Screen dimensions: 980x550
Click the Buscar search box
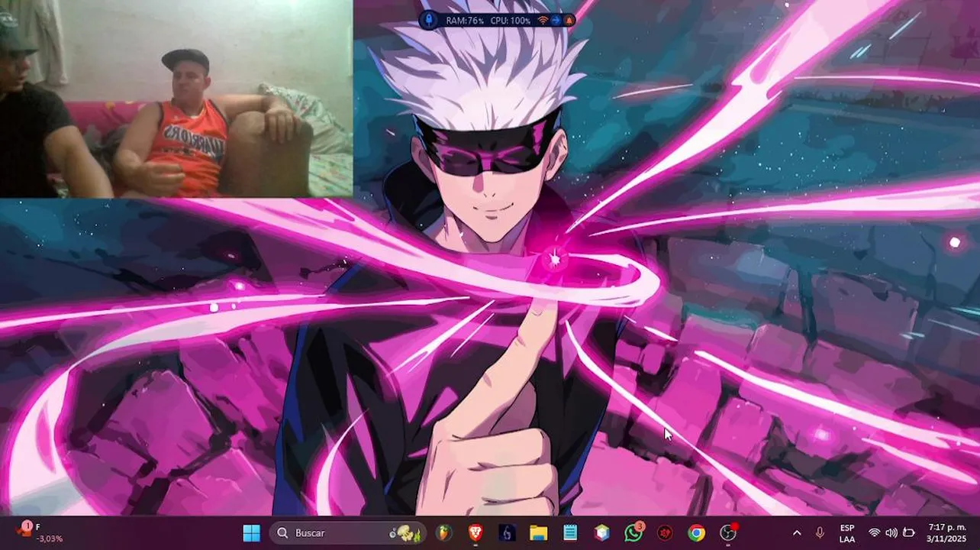coord(349,532)
